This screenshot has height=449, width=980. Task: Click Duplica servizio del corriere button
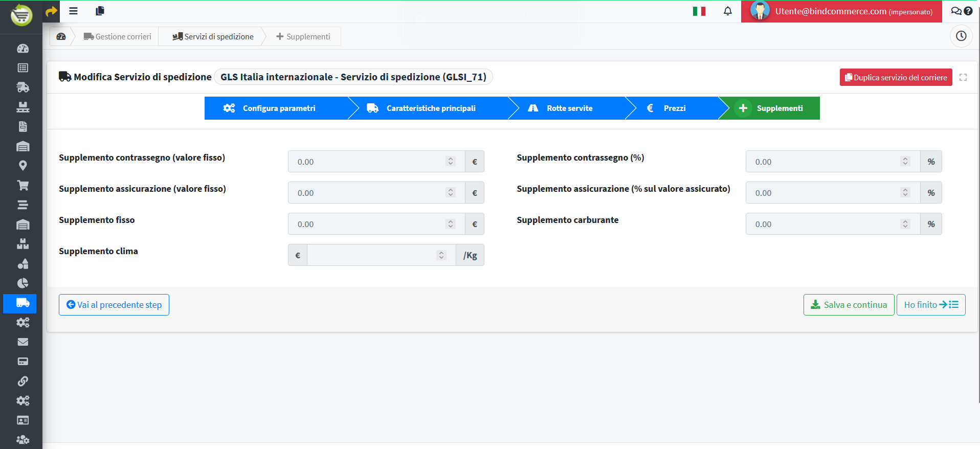(x=896, y=77)
